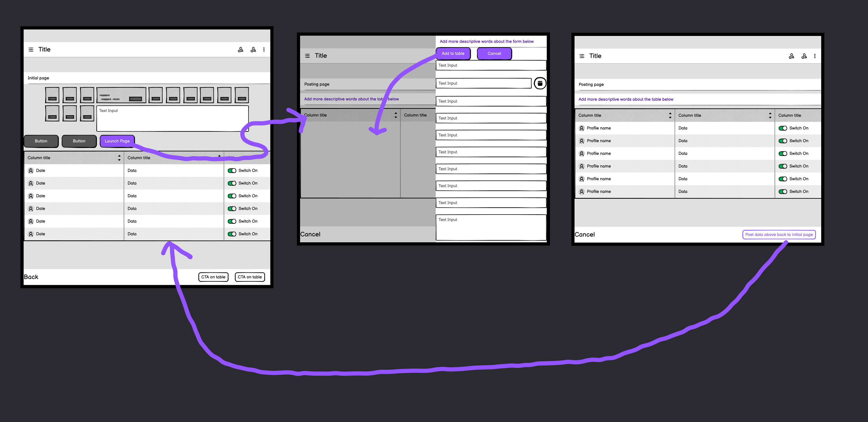Click the sort arrows on initial page Column title

pos(119,157)
